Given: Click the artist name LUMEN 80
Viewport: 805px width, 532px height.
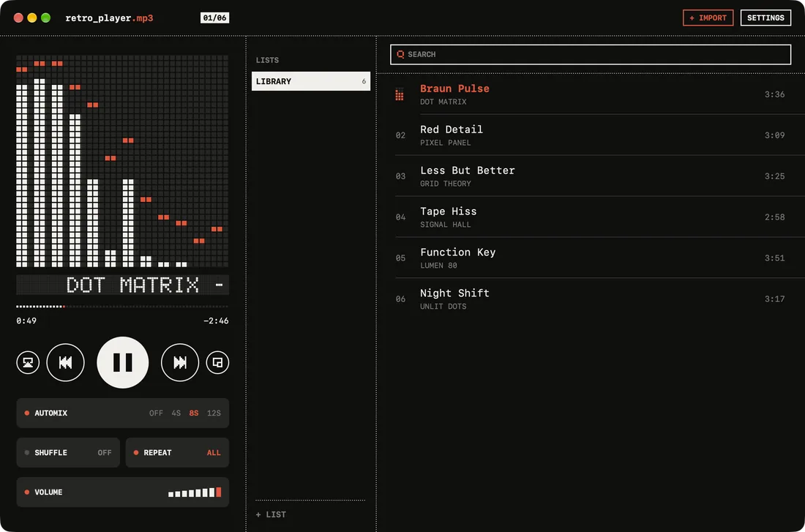Looking at the screenshot, I should (x=438, y=266).
